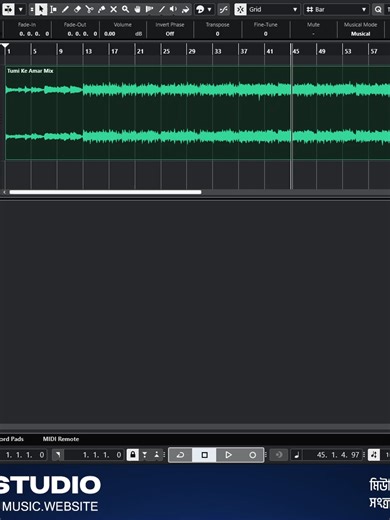This screenshot has height=520, width=390.
Task: Select the Object Selection arrow tool
Action: (x=41, y=9)
